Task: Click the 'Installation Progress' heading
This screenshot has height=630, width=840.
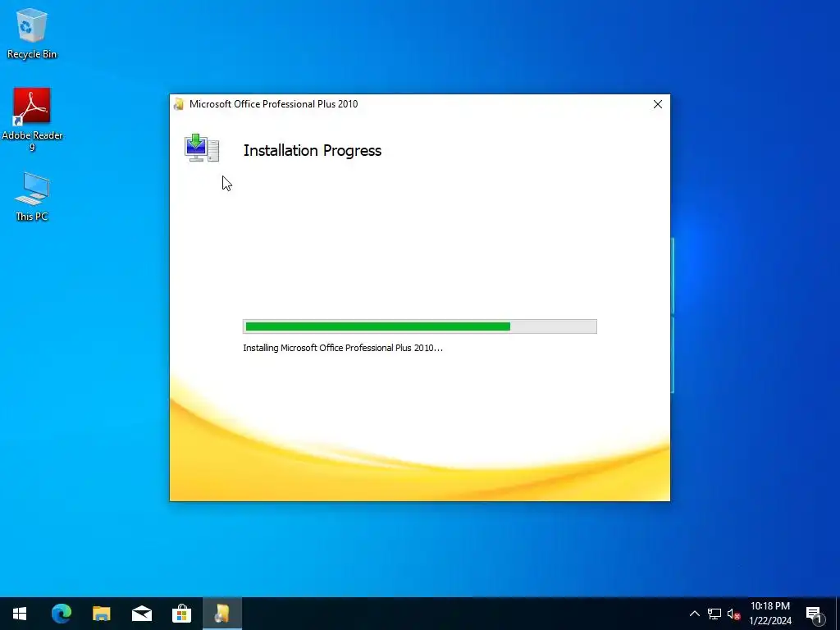Action: (x=313, y=151)
